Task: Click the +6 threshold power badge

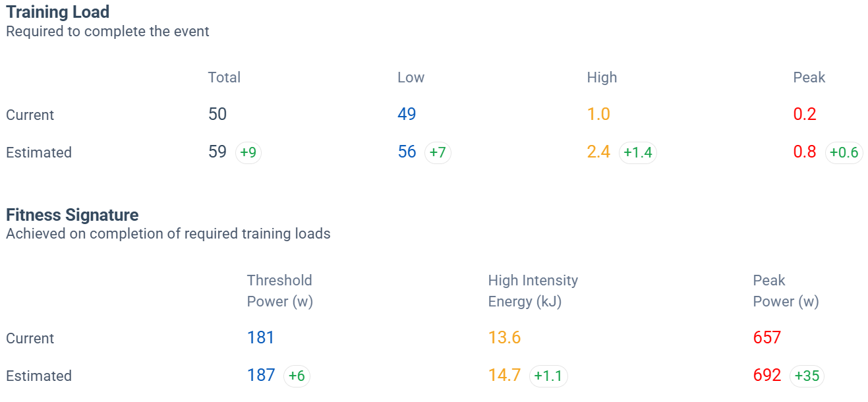Action: (x=297, y=376)
